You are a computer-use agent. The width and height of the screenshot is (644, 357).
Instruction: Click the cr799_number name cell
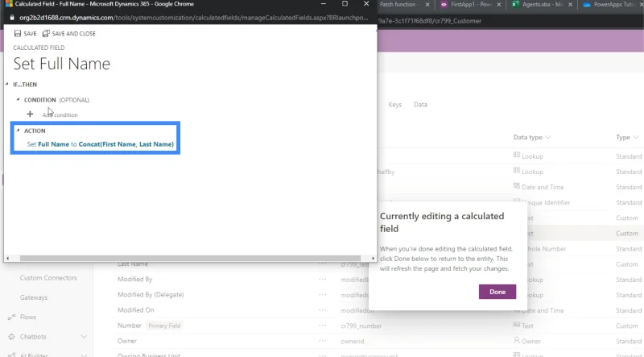[x=361, y=326]
